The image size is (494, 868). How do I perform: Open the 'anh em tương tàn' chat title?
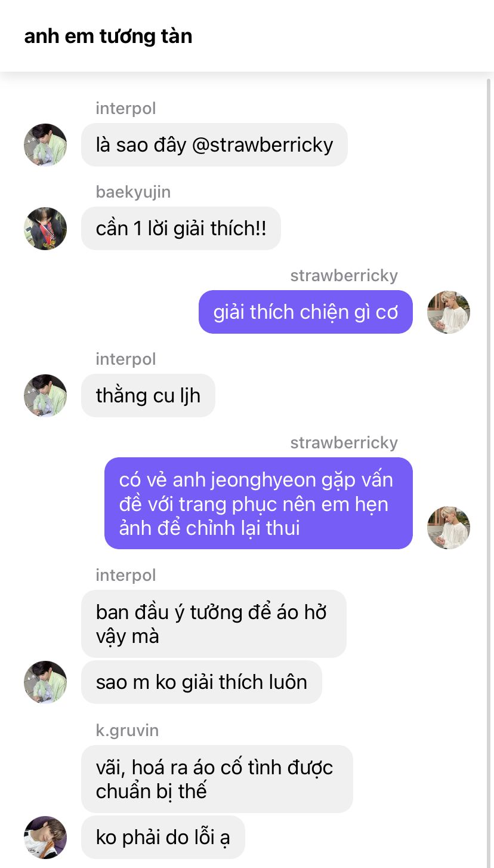click(108, 36)
